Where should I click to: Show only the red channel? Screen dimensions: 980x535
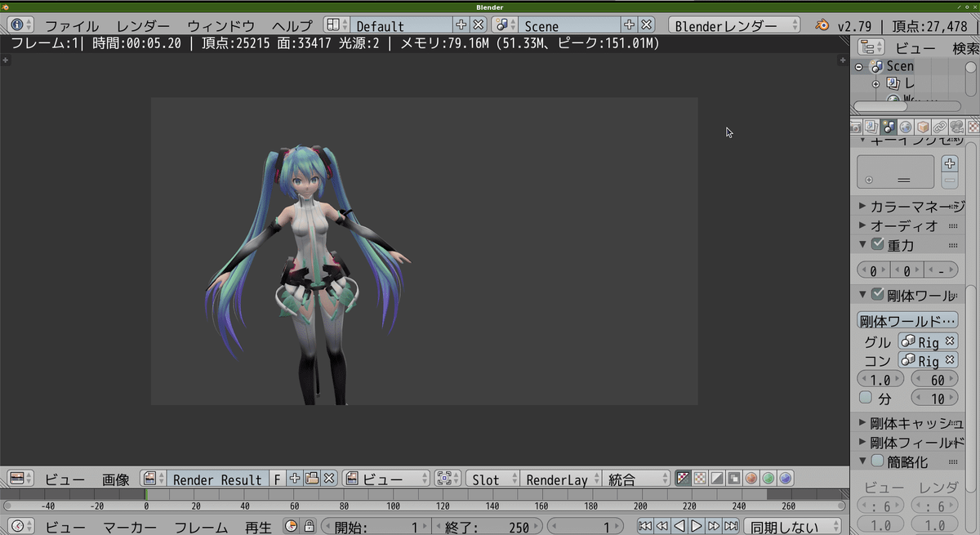pyautogui.click(x=751, y=479)
